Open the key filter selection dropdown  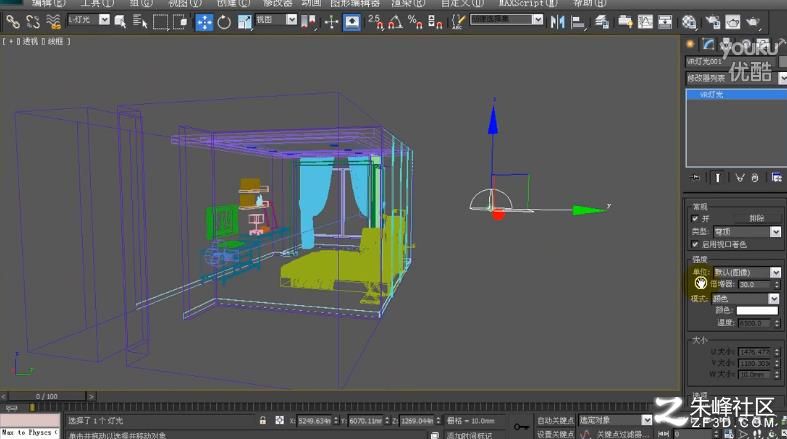[x=615, y=420]
